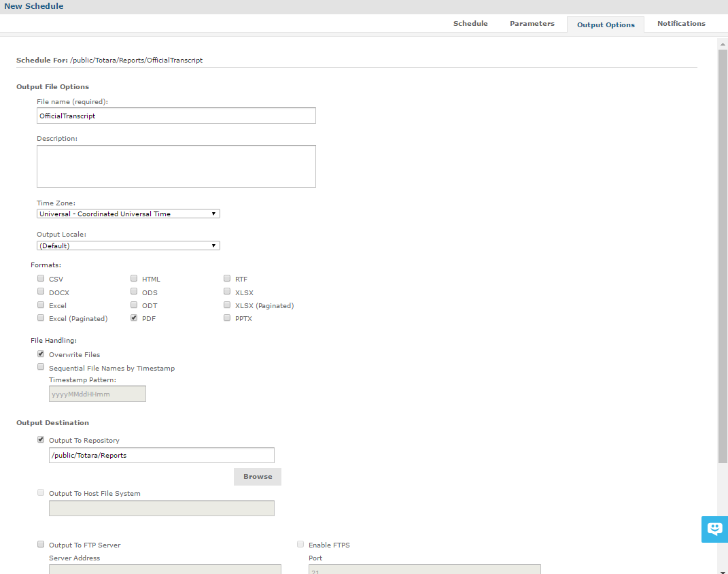
Task: Open the Parameters tab
Action: click(532, 24)
